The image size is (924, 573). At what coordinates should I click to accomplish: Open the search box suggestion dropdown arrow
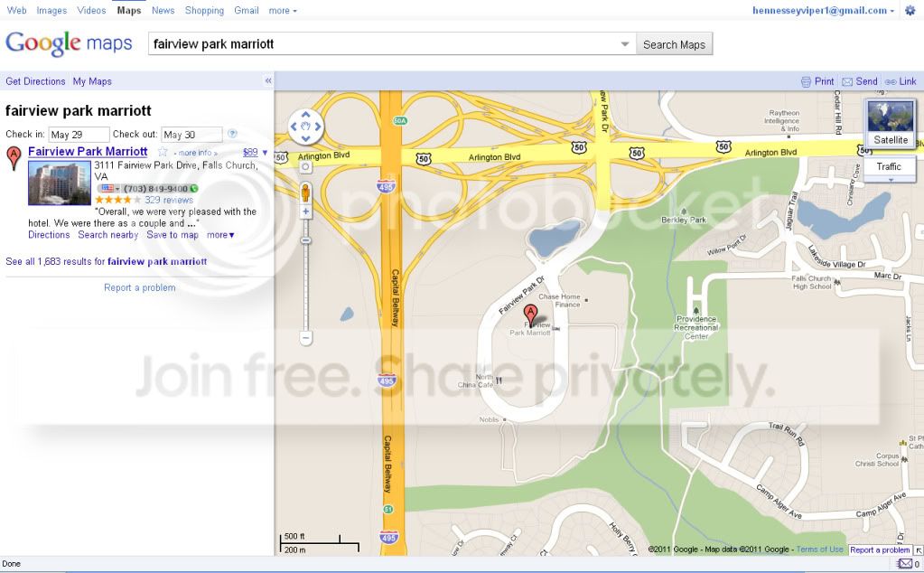[625, 44]
